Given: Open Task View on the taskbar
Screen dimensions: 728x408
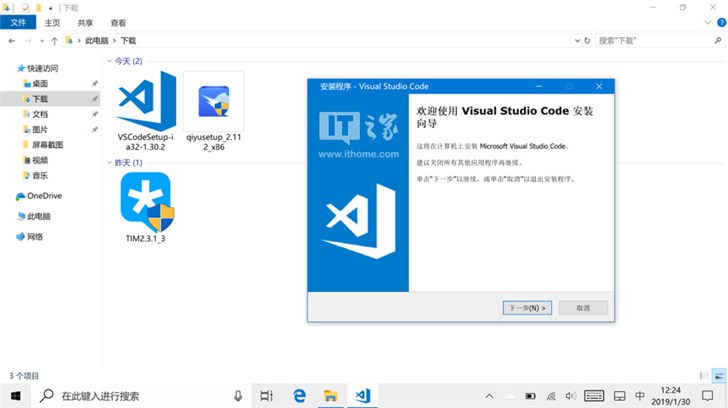Looking at the screenshot, I should coord(266,396).
